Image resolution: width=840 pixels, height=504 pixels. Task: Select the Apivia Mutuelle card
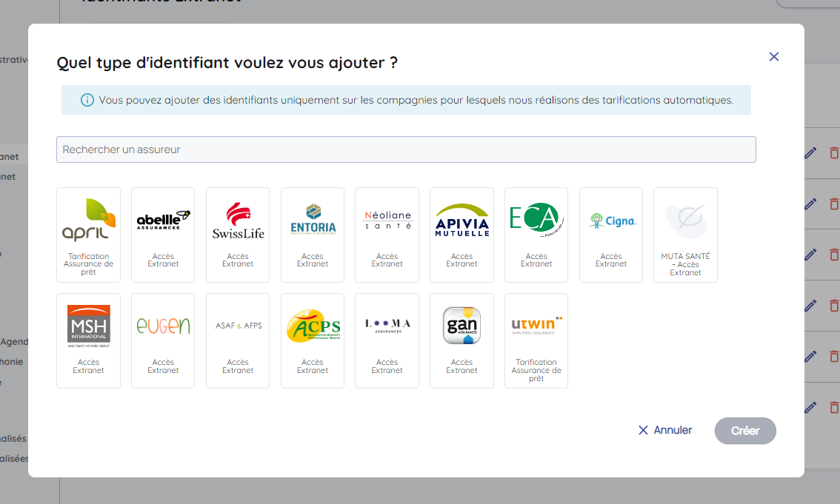[x=461, y=235]
